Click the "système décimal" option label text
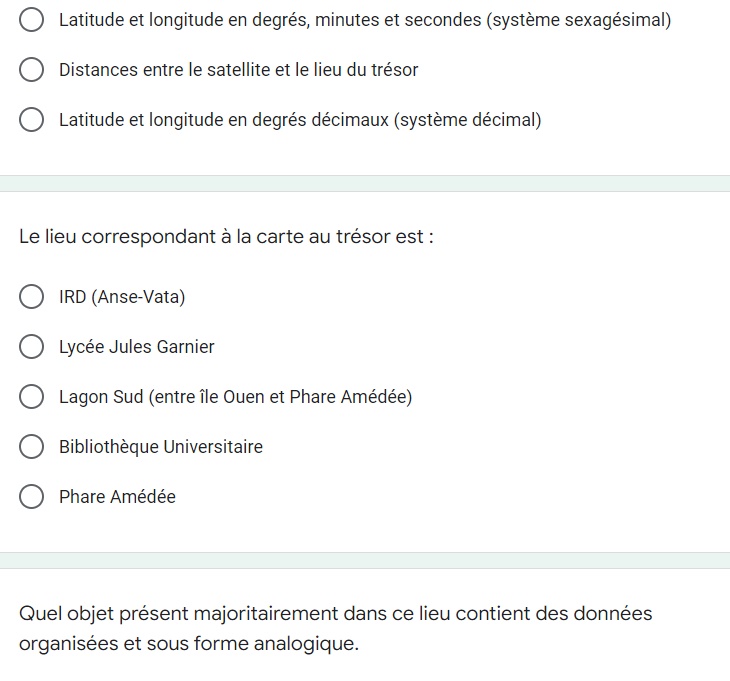Viewport: 730px width, 681px height. click(300, 120)
